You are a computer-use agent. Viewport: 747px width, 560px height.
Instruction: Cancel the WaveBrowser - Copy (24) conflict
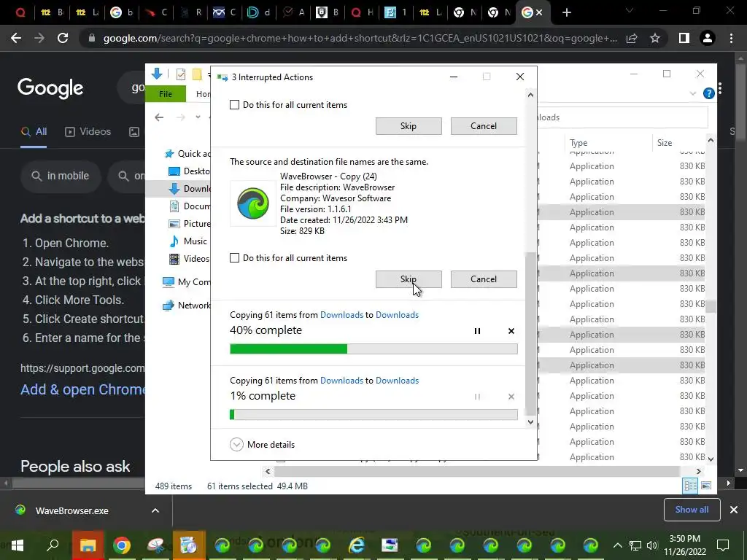(484, 279)
